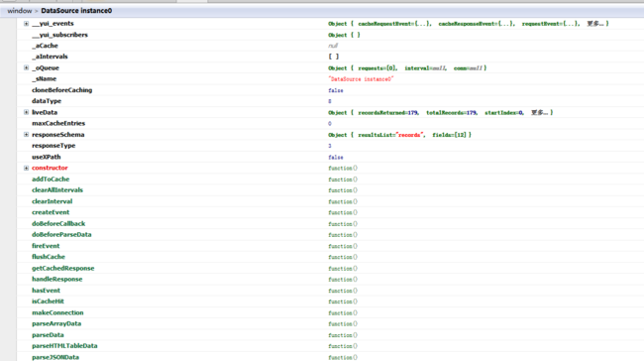Click the _aCache null value
This screenshot has height=361, width=644.
tap(333, 46)
